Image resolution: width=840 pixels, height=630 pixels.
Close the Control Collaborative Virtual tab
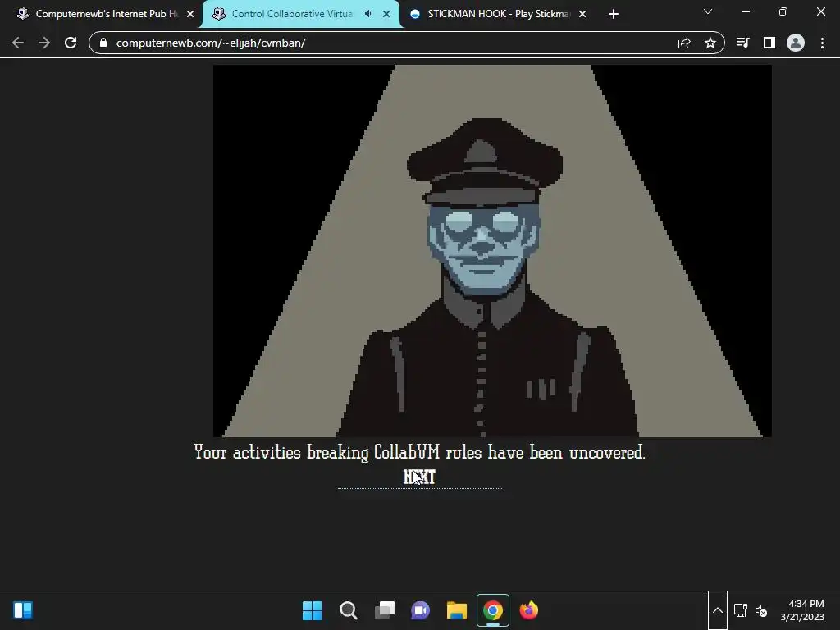click(x=386, y=14)
